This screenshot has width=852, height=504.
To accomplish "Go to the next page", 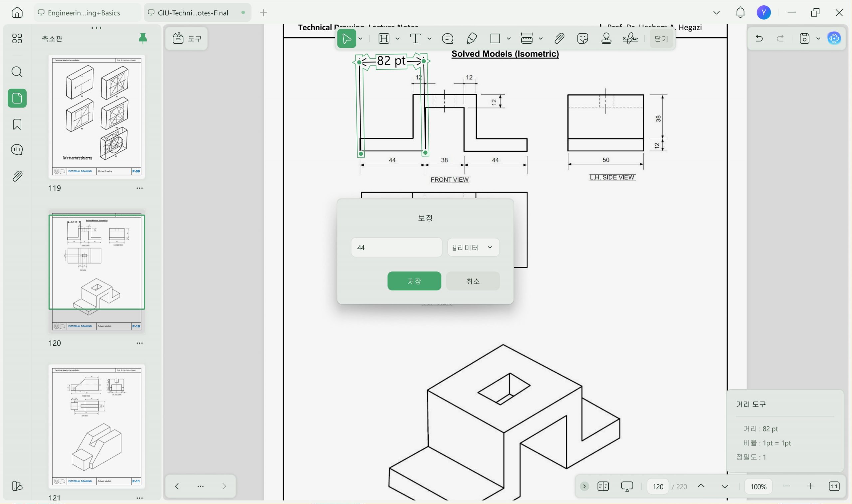I will click(x=725, y=486).
